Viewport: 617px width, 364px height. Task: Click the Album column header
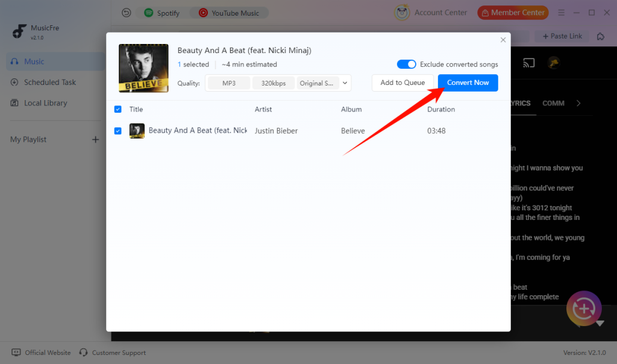pyautogui.click(x=351, y=110)
